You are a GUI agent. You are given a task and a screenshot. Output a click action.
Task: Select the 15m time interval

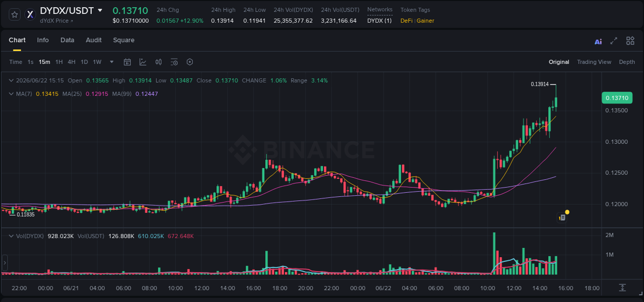click(45, 62)
